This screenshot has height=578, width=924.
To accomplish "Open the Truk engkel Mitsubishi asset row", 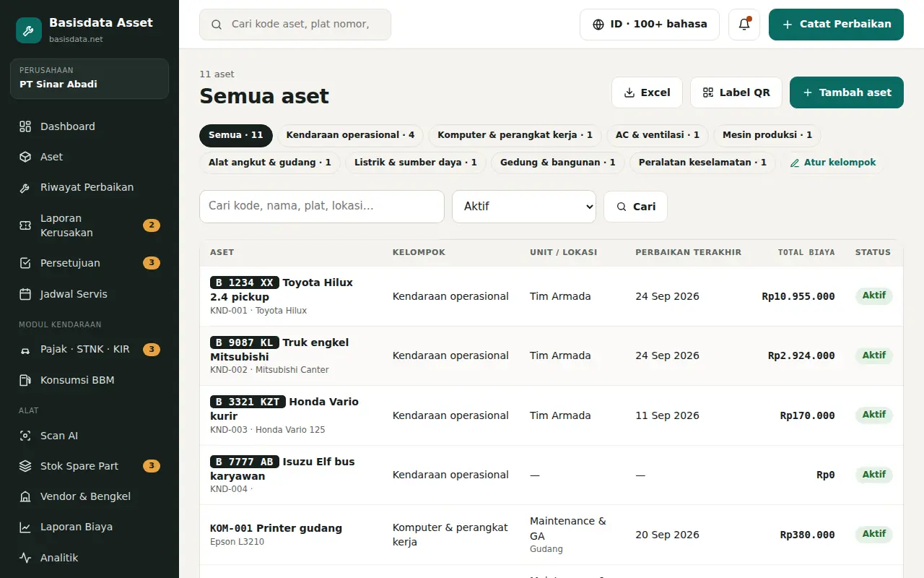I will (552, 355).
